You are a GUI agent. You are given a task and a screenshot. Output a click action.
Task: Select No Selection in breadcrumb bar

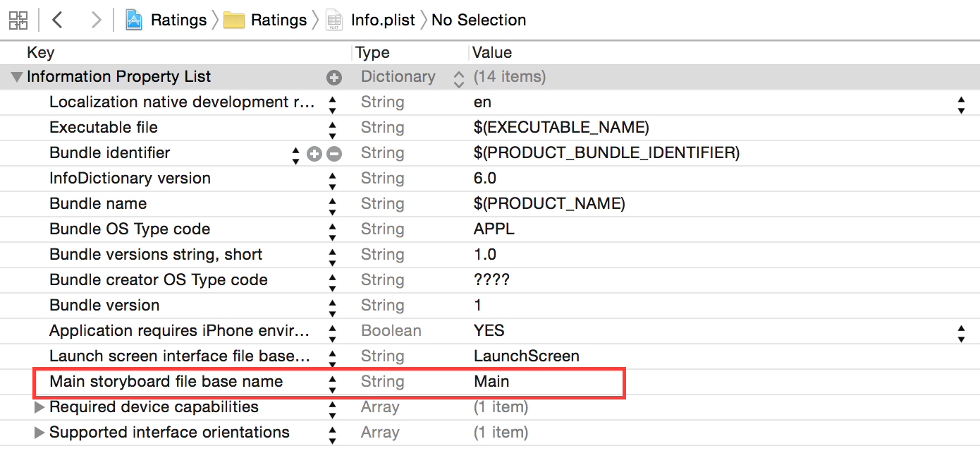(479, 20)
